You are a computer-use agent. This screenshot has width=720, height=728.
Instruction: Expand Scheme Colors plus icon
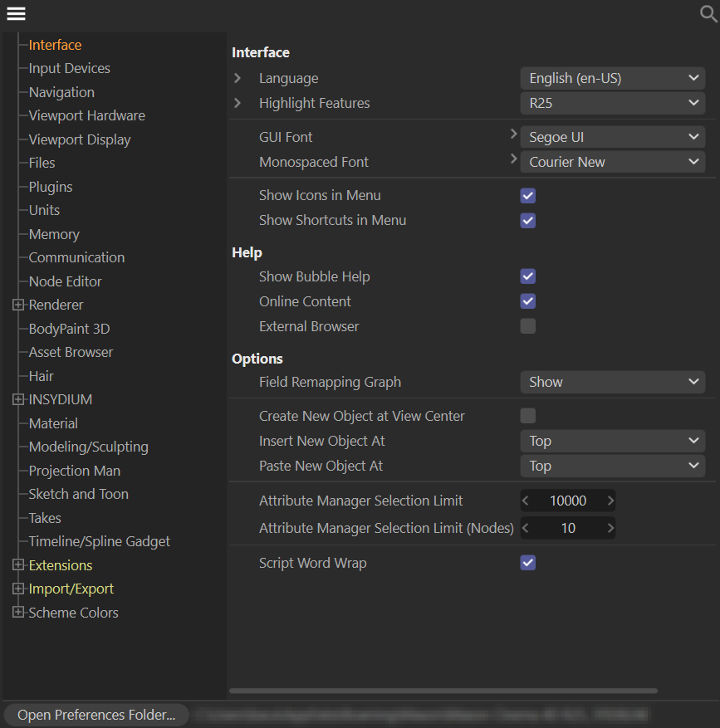click(x=18, y=613)
